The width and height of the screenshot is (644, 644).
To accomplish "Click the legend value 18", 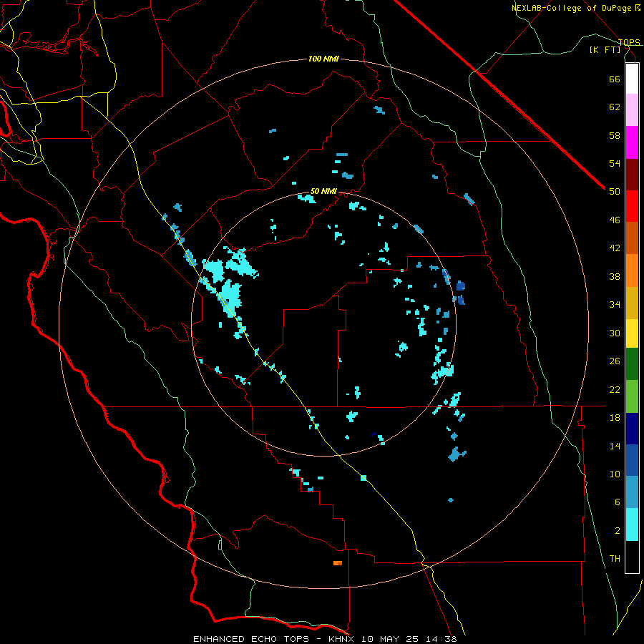I will 615,418.
